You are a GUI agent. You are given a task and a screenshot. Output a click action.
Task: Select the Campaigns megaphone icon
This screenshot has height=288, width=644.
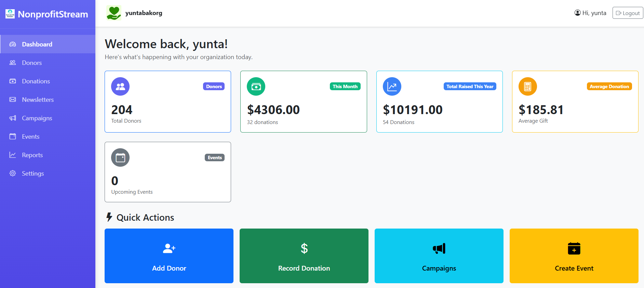point(13,118)
